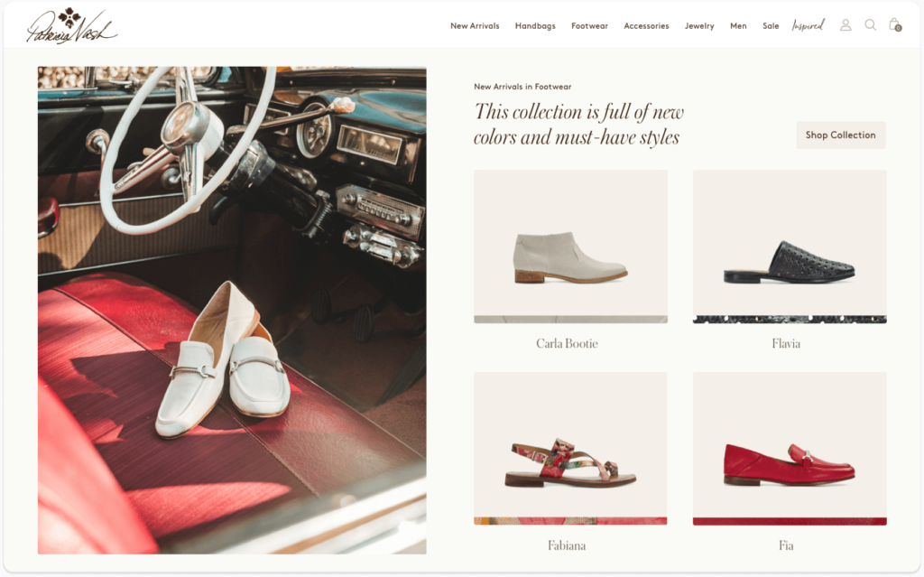Click the red swatch under Fia

[x=790, y=522]
